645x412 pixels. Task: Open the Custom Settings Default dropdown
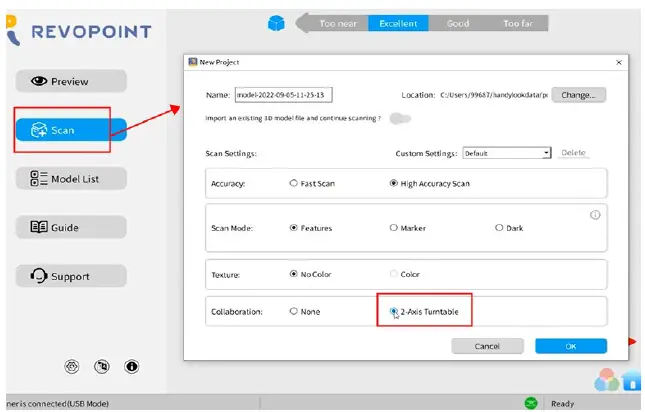coord(507,153)
